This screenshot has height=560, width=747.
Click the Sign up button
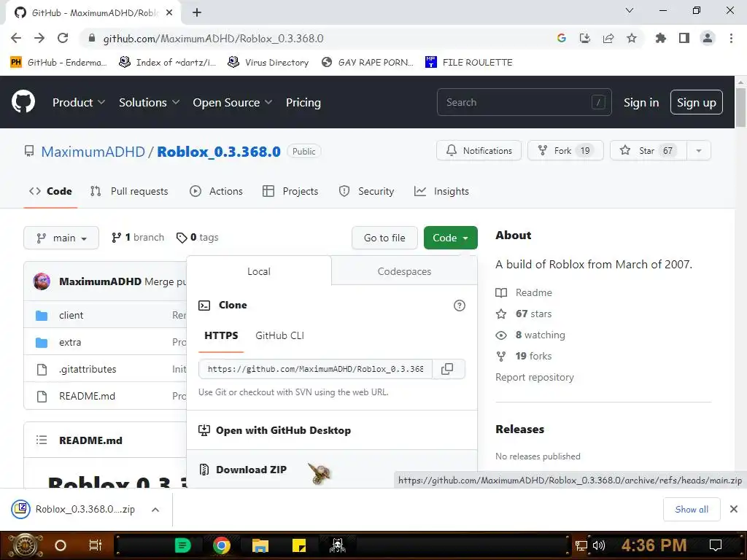pos(697,102)
